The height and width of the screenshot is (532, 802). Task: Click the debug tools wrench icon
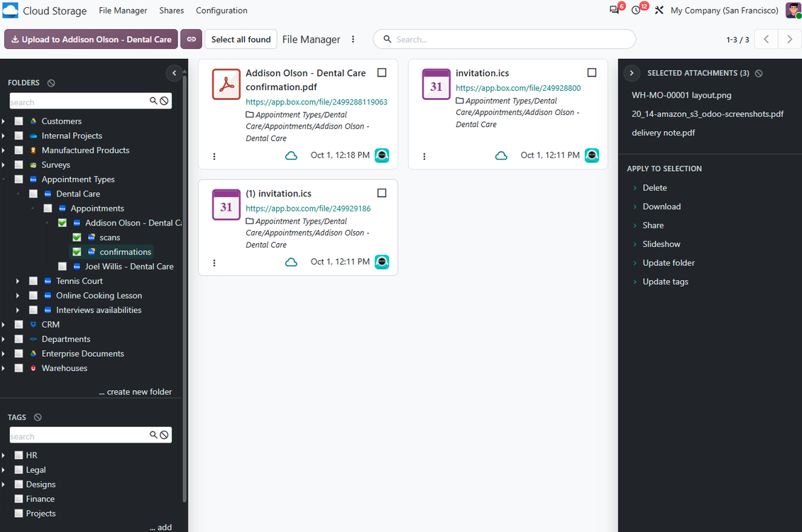[659, 10]
